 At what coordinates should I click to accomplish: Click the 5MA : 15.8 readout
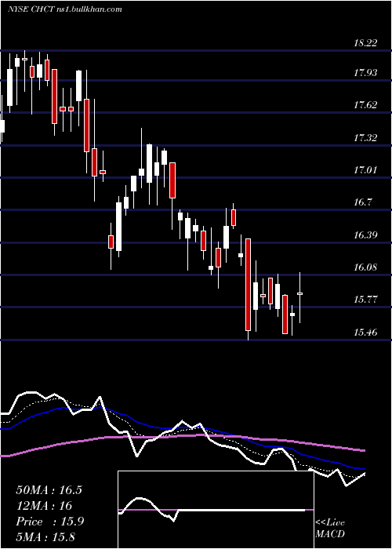tap(45, 536)
